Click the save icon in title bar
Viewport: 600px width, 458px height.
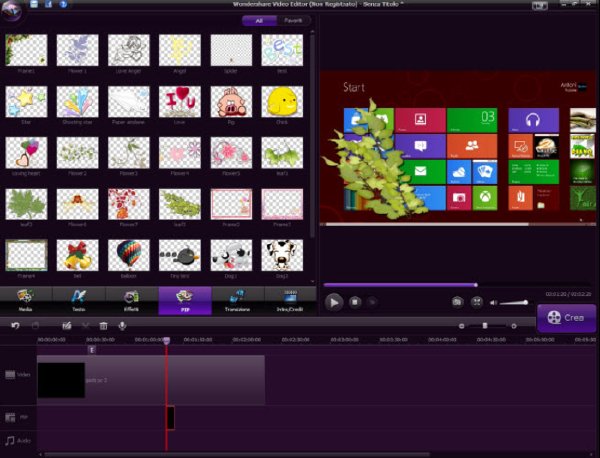(x=34, y=4)
